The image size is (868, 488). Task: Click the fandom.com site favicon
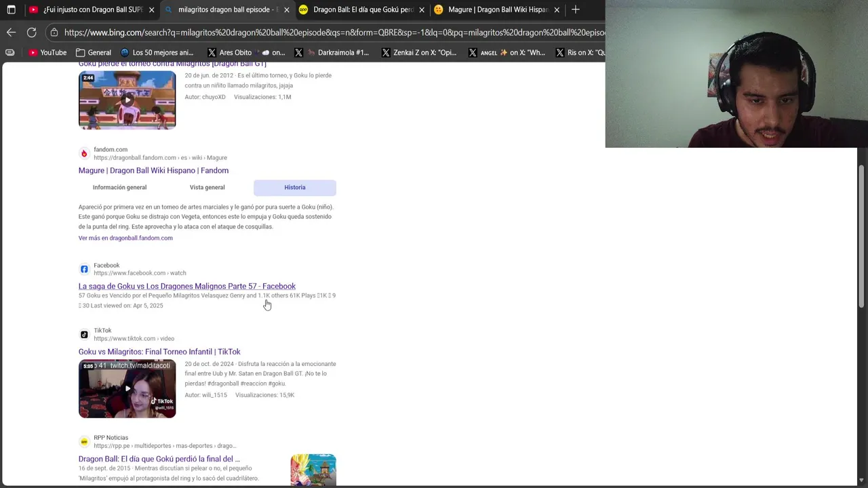tap(84, 153)
